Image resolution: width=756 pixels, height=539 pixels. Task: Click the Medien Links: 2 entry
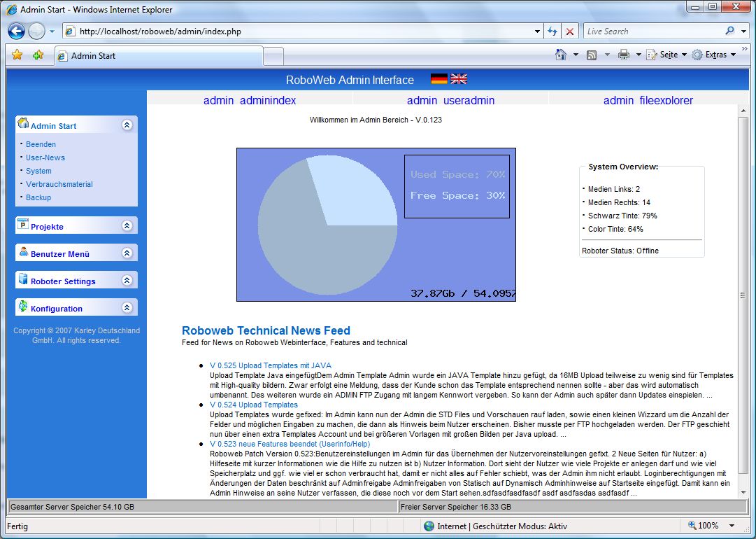[614, 189]
